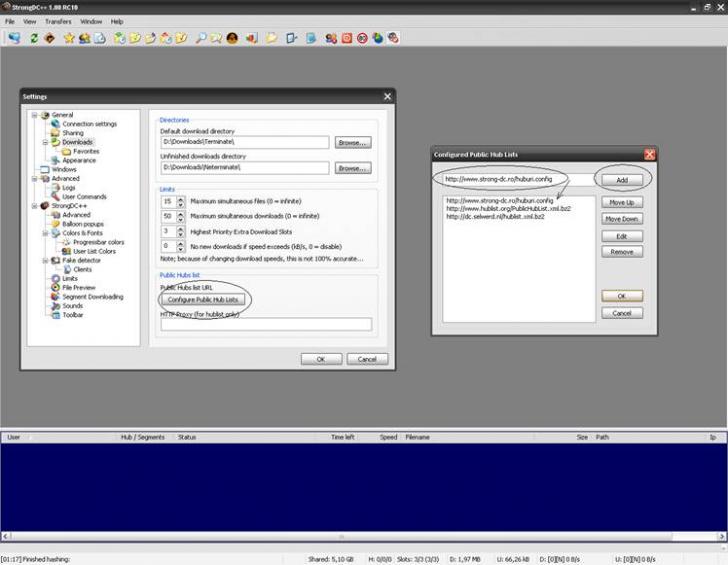Select Sharing in the settings tree
Image resolution: width=728 pixels, height=565 pixels.
point(73,133)
